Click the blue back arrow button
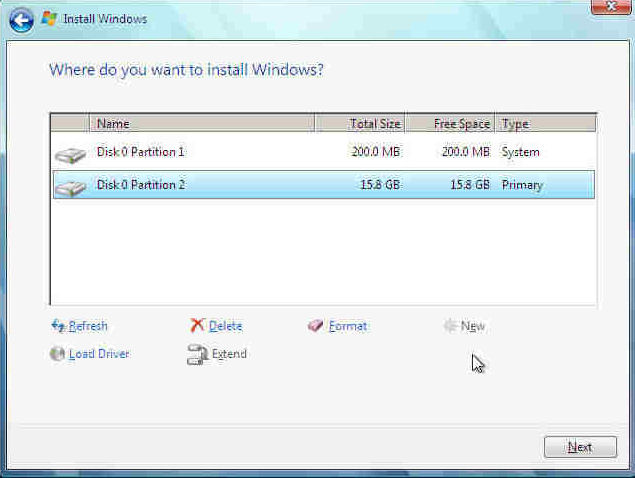 point(22,18)
